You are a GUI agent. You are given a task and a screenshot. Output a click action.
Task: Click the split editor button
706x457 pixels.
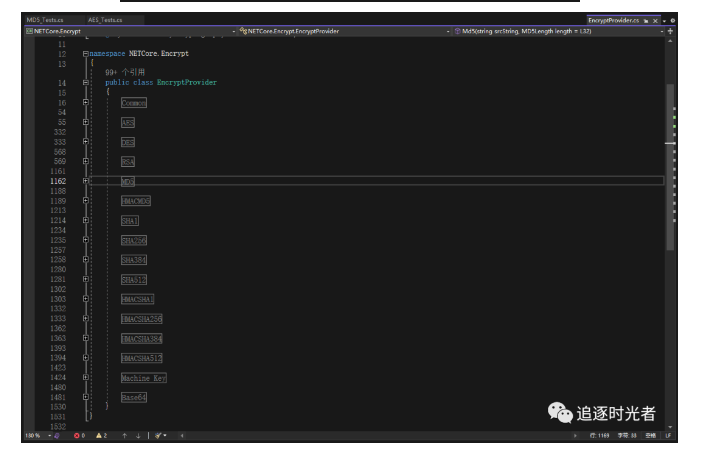tap(670, 31)
